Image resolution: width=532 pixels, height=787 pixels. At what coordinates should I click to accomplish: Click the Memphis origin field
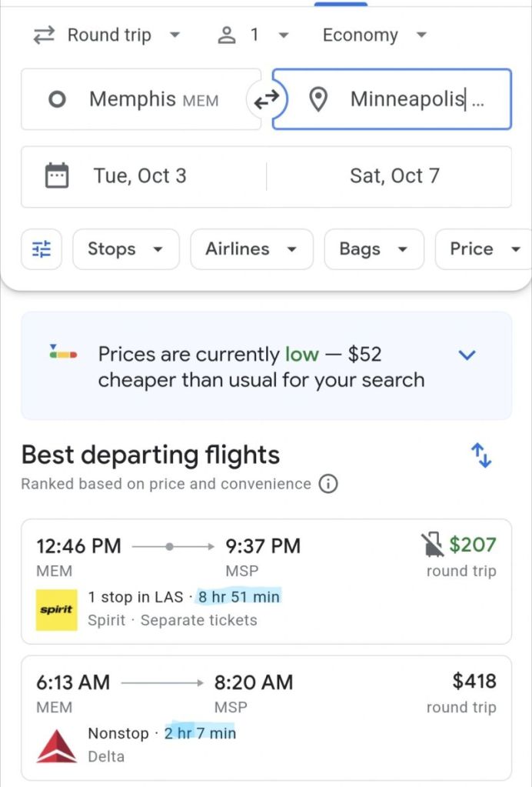click(141, 100)
